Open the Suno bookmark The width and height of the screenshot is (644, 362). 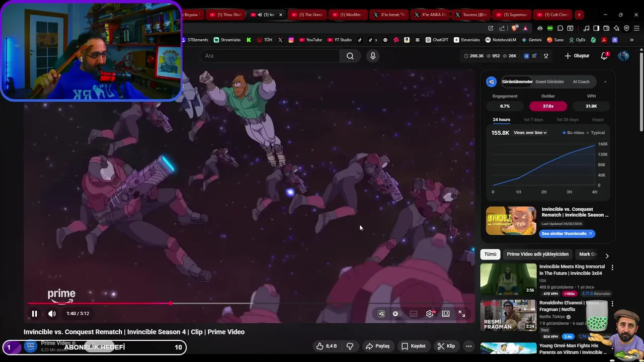[555, 40]
